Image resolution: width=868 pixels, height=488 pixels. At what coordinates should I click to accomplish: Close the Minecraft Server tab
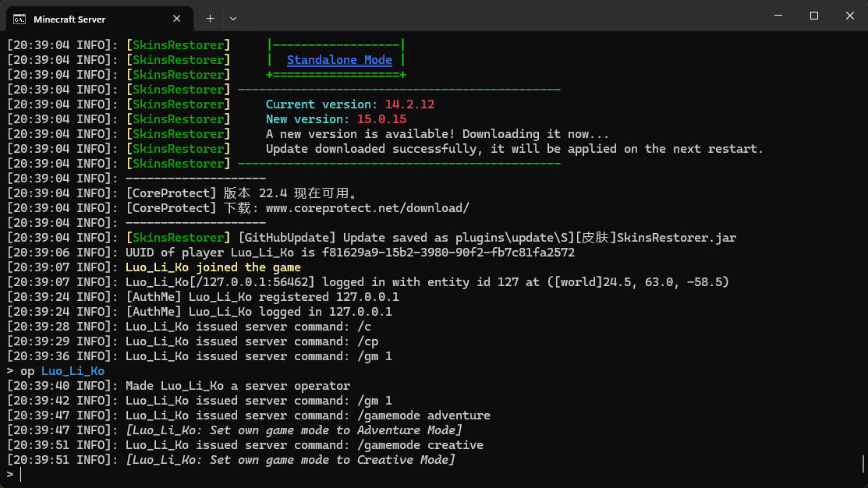tap(176, 19)
